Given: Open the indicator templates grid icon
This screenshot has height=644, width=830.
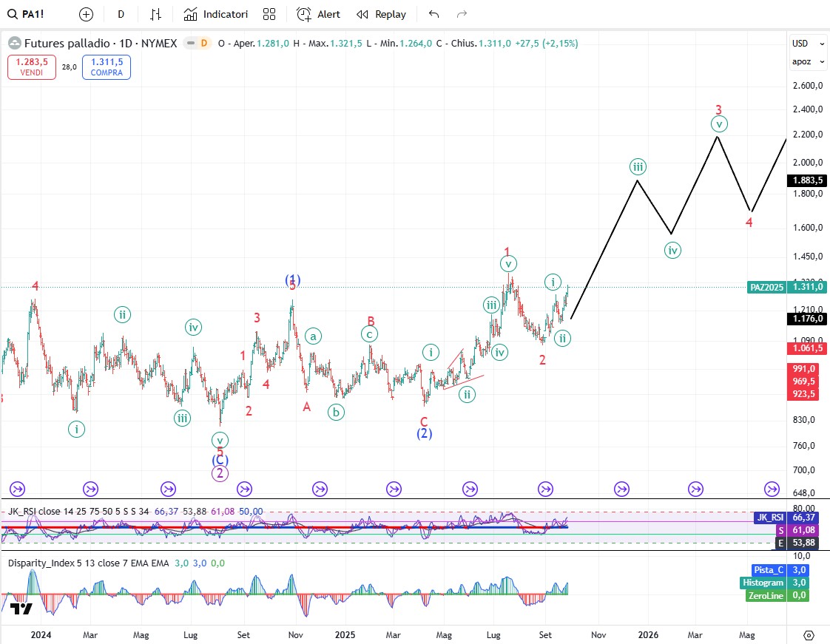Looking at the screenshot, I should click(269, 14).
